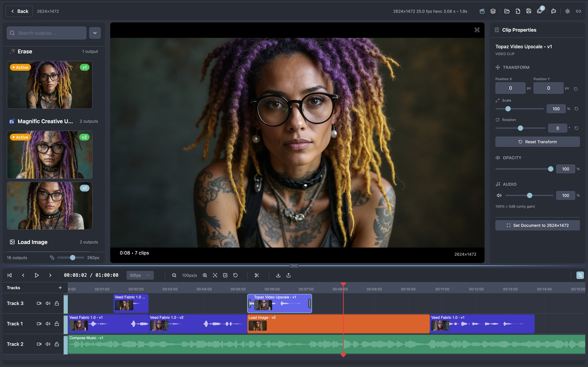
Task: Toggle video visibility on Track 3
Action: click(39, 303)
